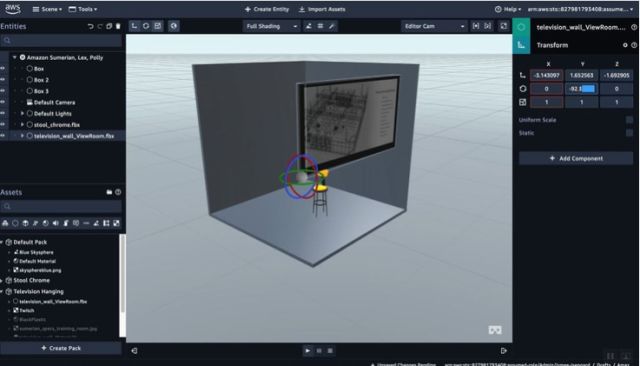Open the Full Shading dropdown

point(271,26)
